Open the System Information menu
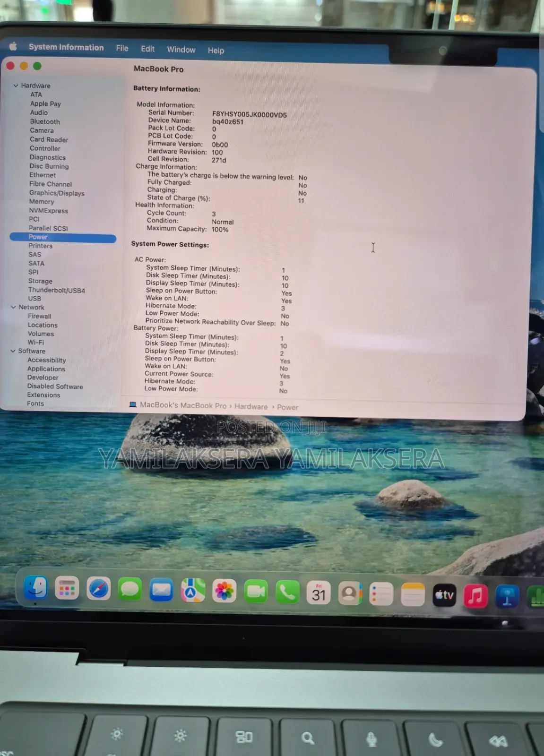 66,47
